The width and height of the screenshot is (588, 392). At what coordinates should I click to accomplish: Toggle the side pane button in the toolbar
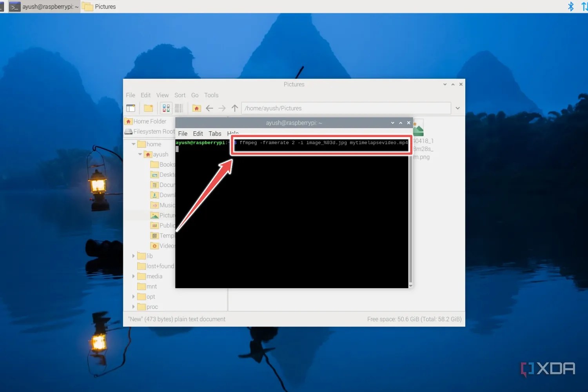tap(131, 108)
